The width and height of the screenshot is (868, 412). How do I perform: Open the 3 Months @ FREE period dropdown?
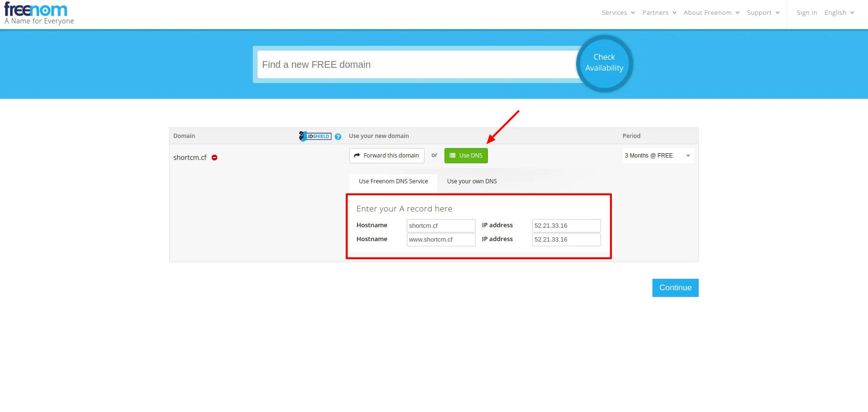coord(658,156)
